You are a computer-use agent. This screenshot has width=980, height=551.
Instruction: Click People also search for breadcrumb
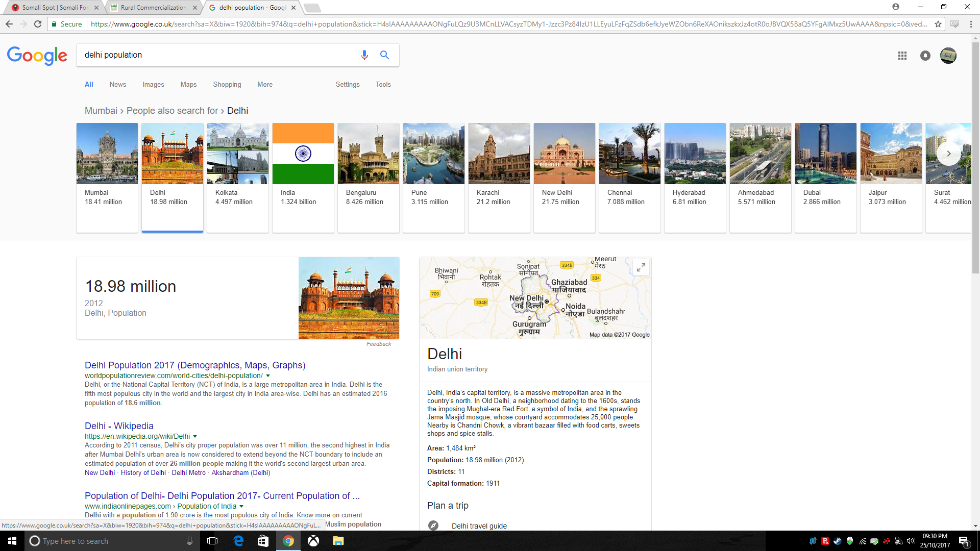[x=173, y=111]
